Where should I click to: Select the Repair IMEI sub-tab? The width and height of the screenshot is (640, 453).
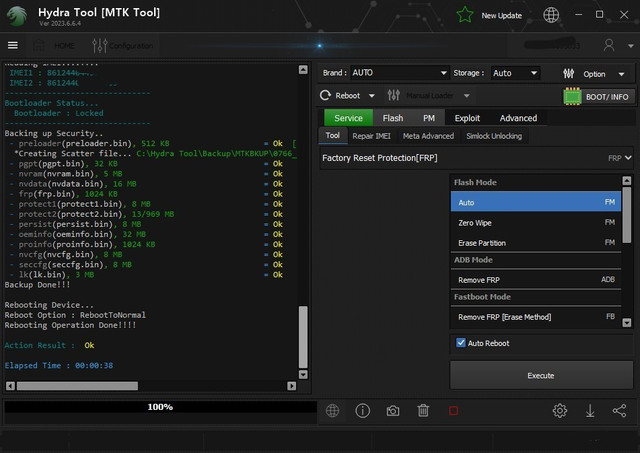371,136
